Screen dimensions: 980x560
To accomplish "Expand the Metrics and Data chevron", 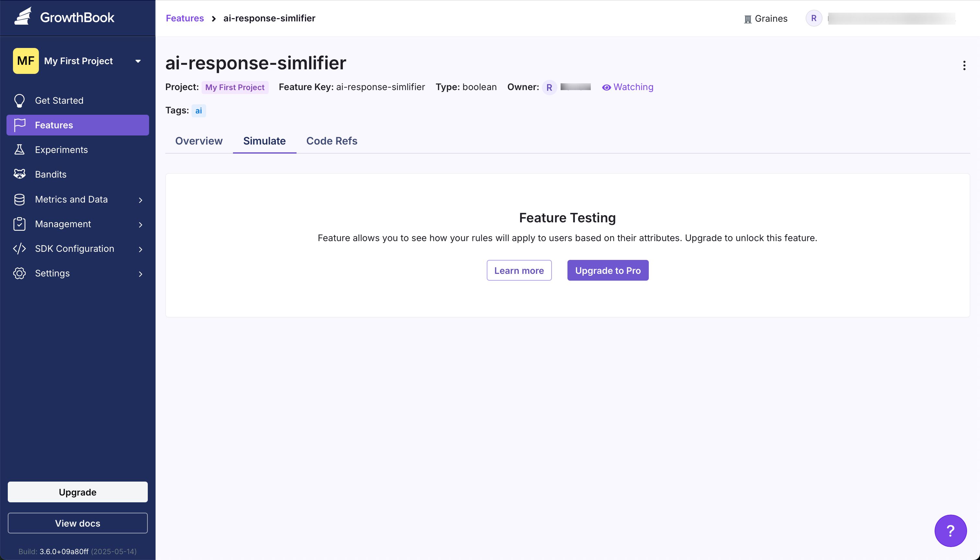I will [140, 200].
